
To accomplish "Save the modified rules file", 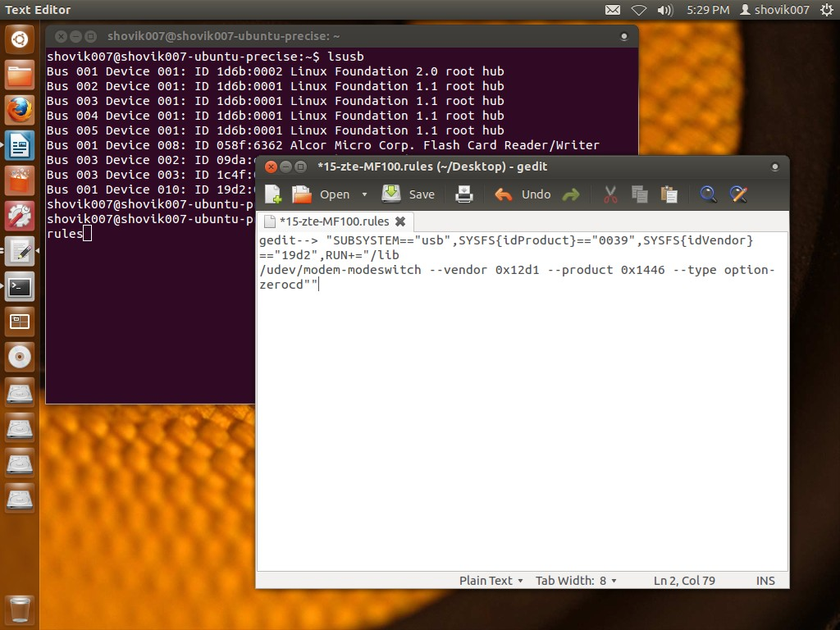I will pos(409,194).
